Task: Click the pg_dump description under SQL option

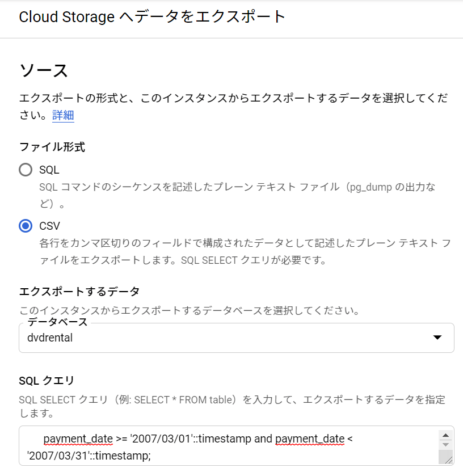Action: click(237, 195)
